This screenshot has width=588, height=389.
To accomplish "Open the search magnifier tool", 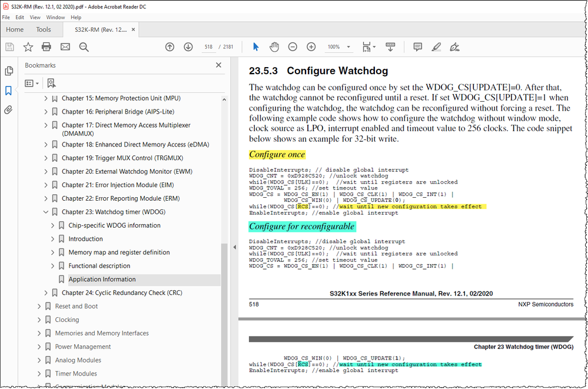I will click(x=84, y=46).
